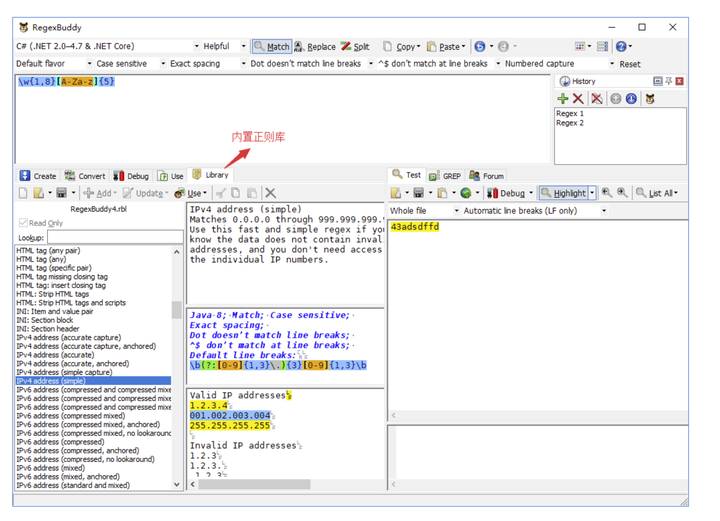Save library with floppy disk icon
The image size is (720, 521).
point(62,193)
